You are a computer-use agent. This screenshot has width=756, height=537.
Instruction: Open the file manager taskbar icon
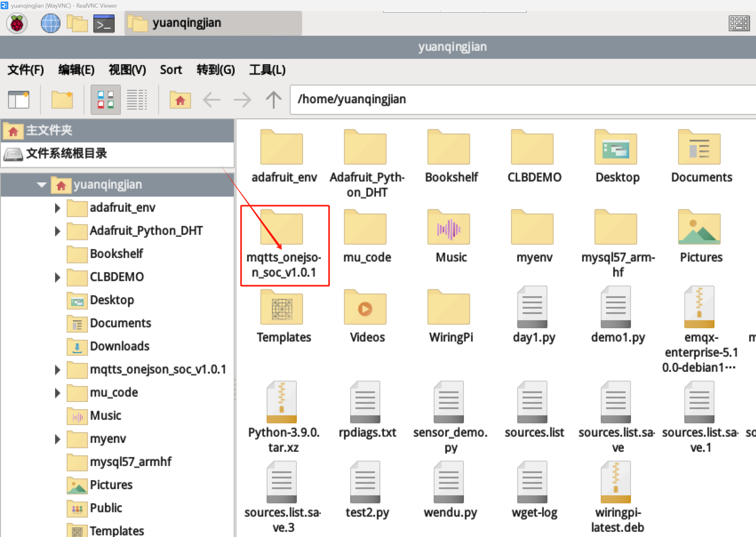77,23
